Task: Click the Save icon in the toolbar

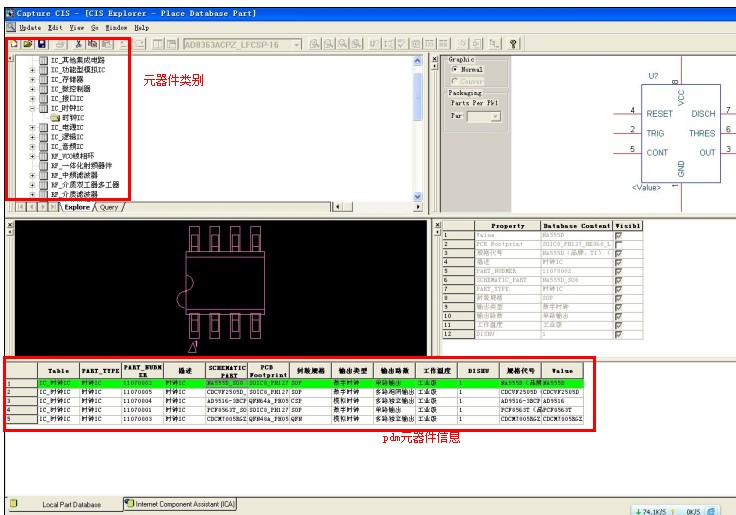Action: pos(42,44)
